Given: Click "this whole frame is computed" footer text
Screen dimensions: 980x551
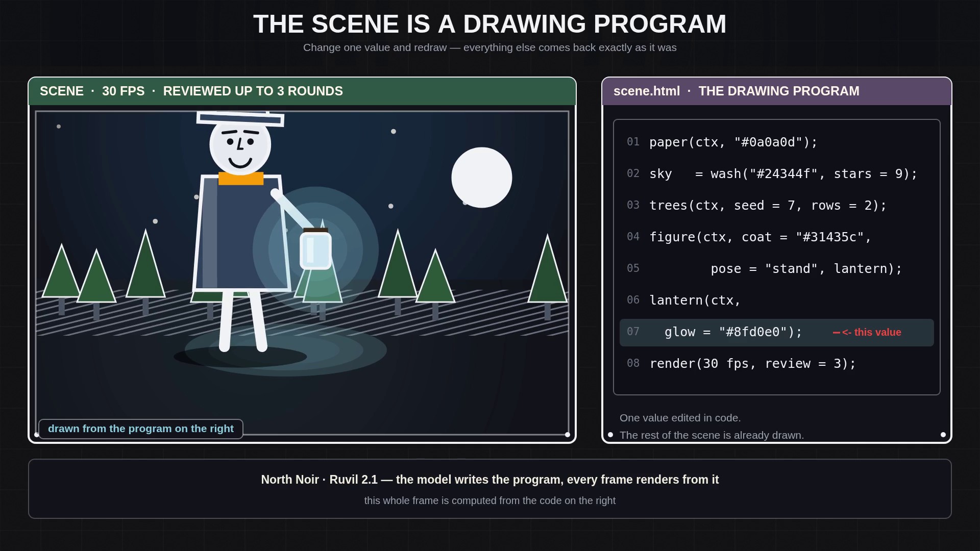Looking at the screenshot, I should pos(490,500).
